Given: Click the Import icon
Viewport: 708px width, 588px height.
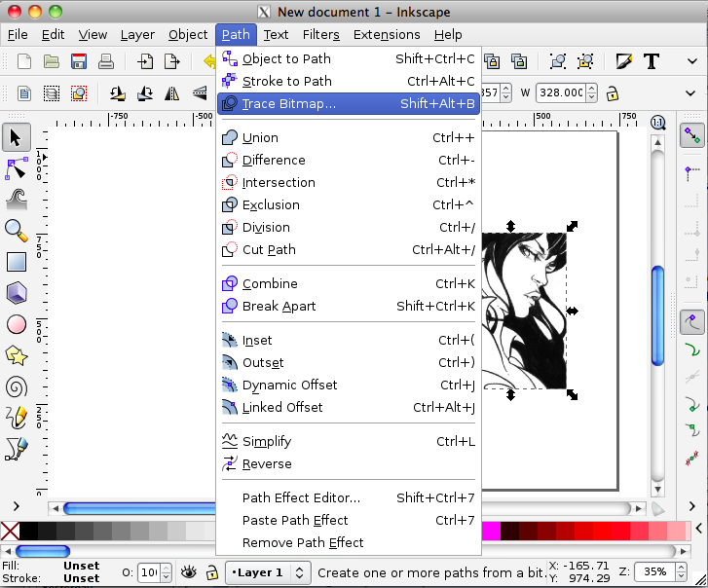Looking at the screenshot, I should pos(145,61).
